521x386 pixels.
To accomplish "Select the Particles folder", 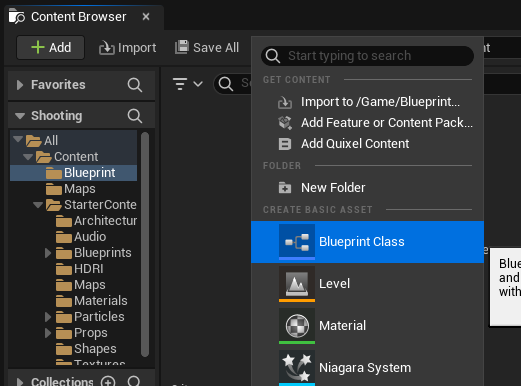I will [x=90, y=317].
